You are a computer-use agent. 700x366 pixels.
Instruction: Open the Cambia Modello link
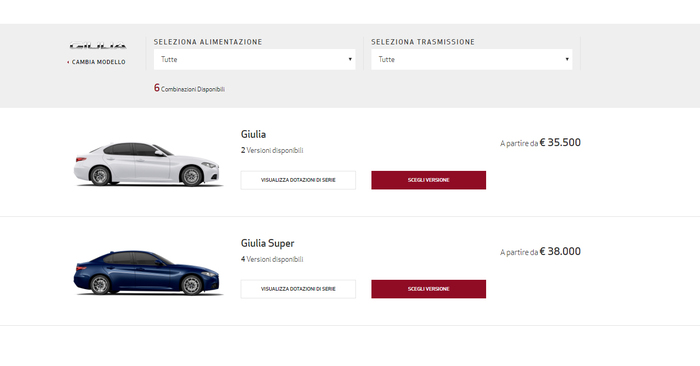click(99, 62)
